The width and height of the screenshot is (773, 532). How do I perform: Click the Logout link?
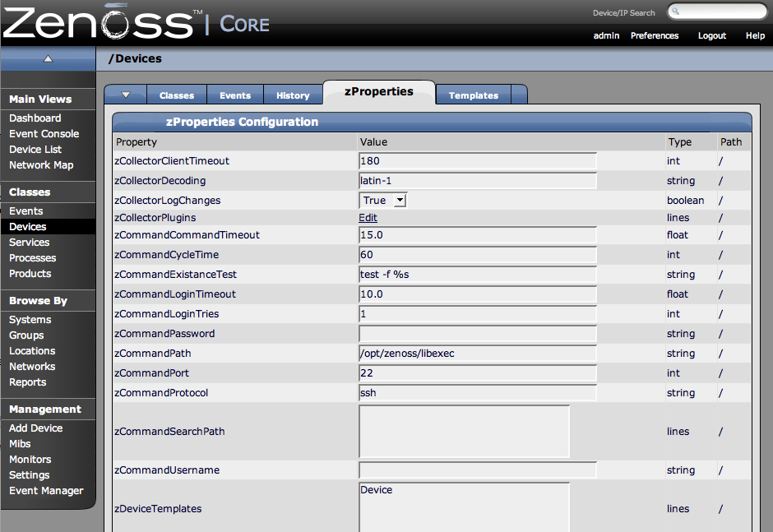click(x=712, y=35)
